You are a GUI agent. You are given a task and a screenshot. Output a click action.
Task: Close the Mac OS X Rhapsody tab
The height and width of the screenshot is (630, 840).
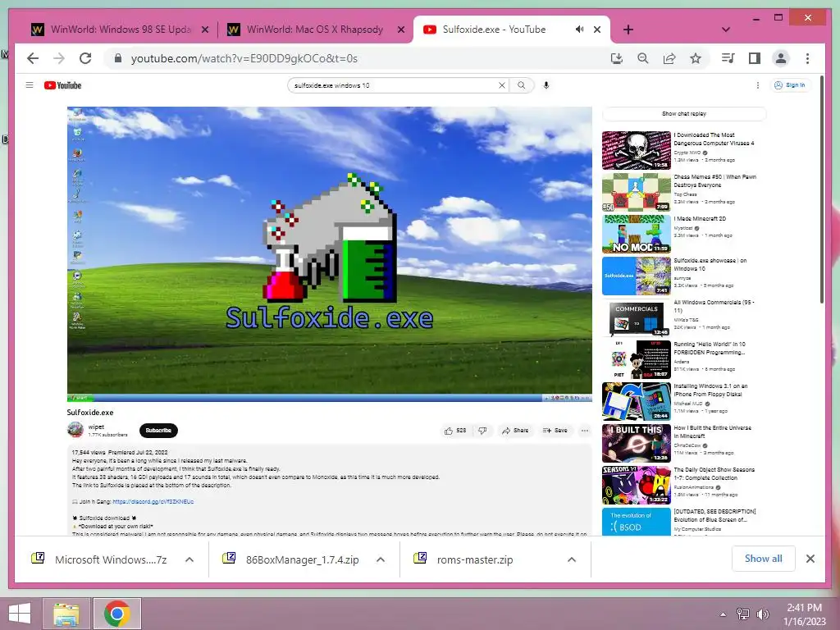tap(400, 30)
